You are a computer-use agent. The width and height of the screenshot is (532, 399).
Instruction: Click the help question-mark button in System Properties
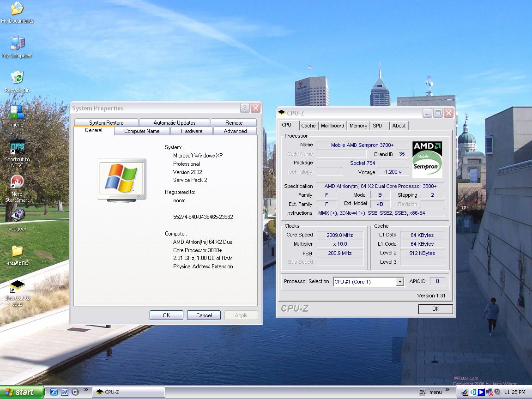click(245, 108)
